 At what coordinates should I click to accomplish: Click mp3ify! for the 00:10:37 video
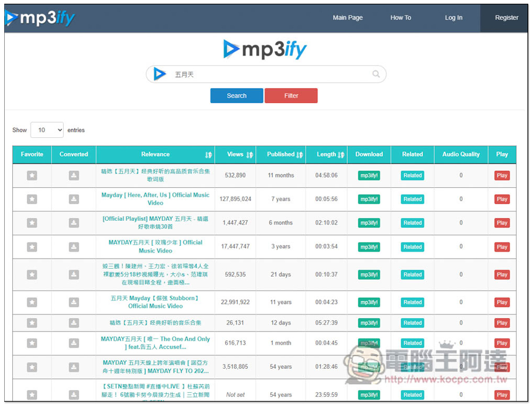(369, 275)
